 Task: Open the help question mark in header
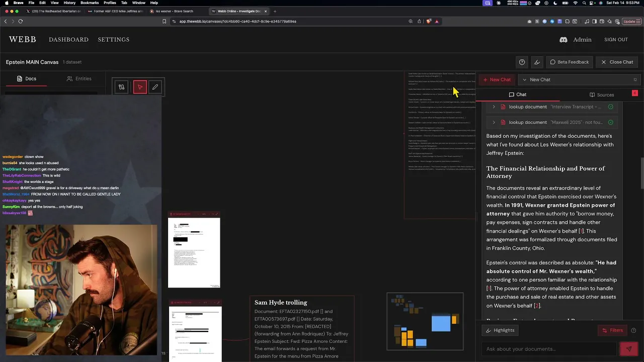pos(522,62)
